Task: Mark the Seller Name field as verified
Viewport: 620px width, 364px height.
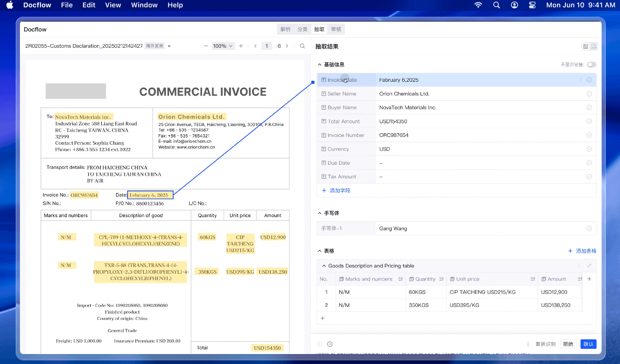Action: point(589,94)
